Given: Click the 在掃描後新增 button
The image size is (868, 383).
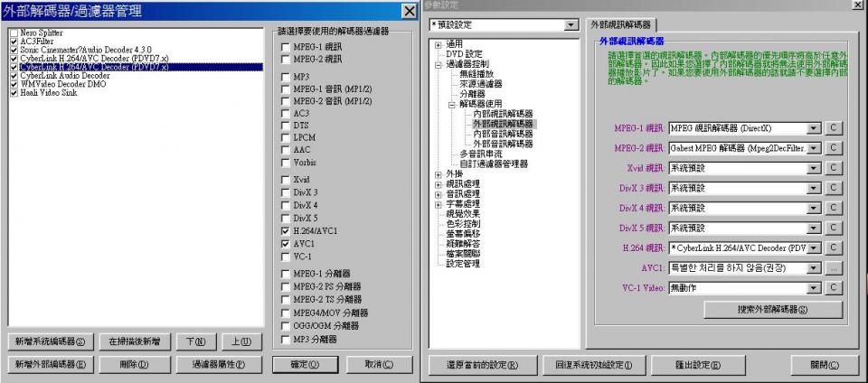Looking at the screenshot, I should tap(135, 341).
